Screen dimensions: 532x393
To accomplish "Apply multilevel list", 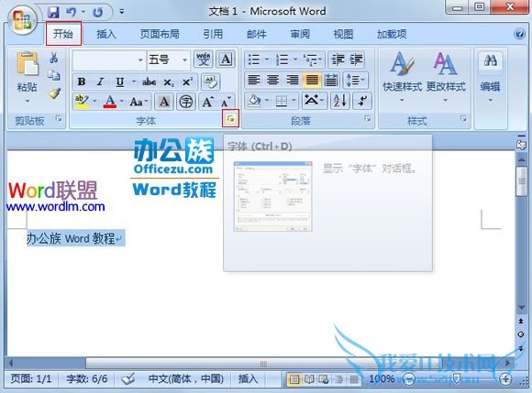I will [x=309, y=60].
